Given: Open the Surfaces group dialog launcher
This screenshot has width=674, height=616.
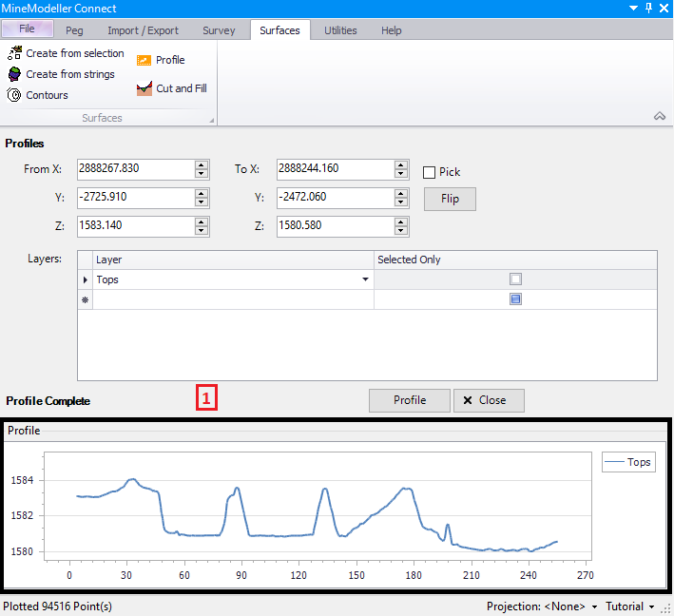Looking at the screenshot, I should point(212,120).
